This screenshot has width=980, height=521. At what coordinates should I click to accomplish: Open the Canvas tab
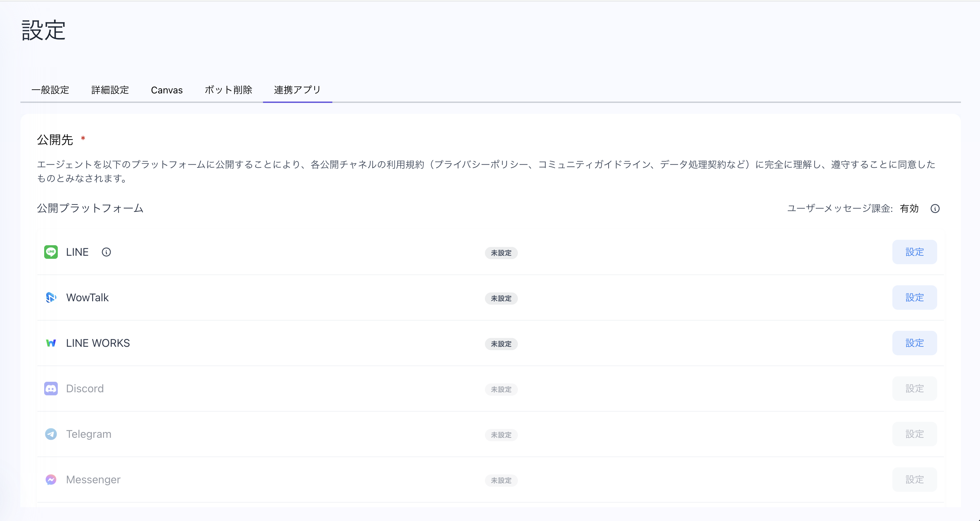pos(167,90)
